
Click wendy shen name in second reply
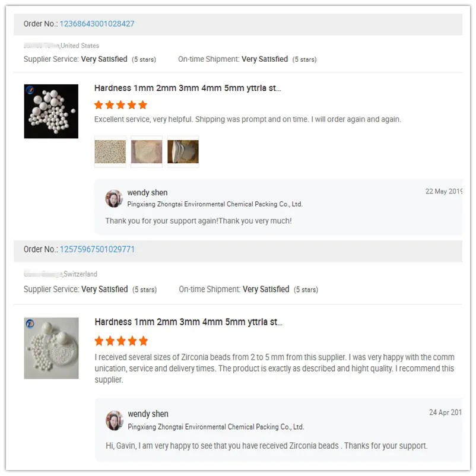tap(148, 414)
